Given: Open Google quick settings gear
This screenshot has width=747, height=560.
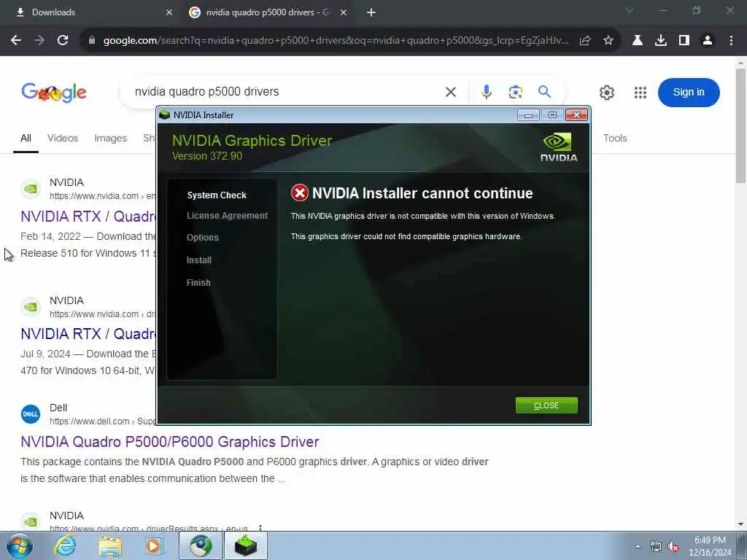Looking at the screenshot, I should click(x=606, y=93).
